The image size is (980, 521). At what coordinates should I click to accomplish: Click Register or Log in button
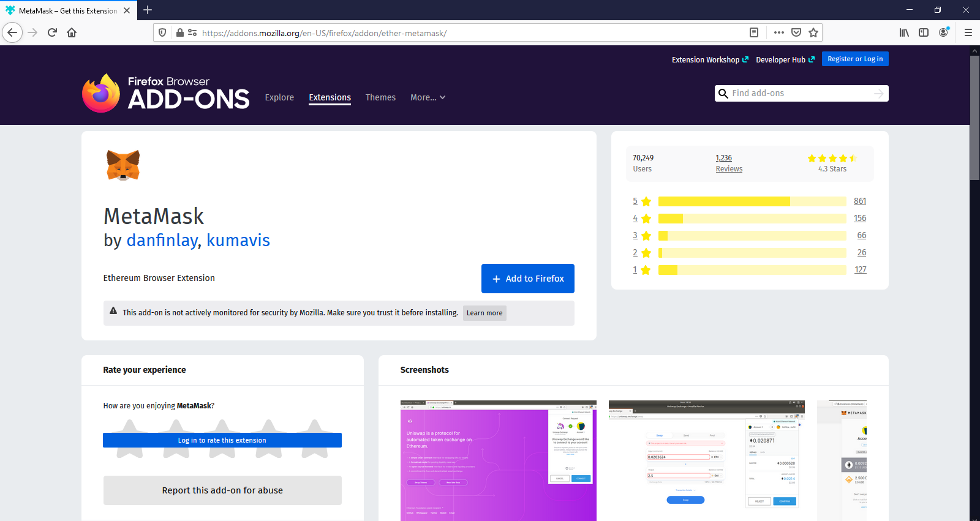pos(855,59)
